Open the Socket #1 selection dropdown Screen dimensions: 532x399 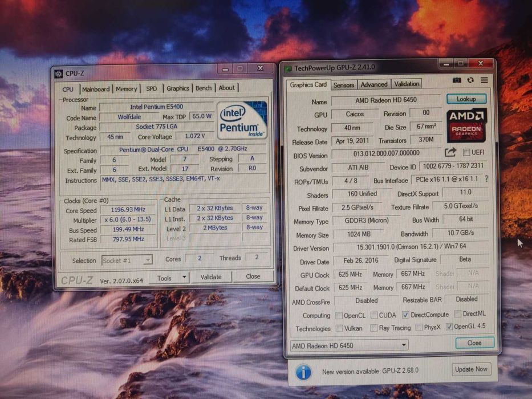pos(127,260)
